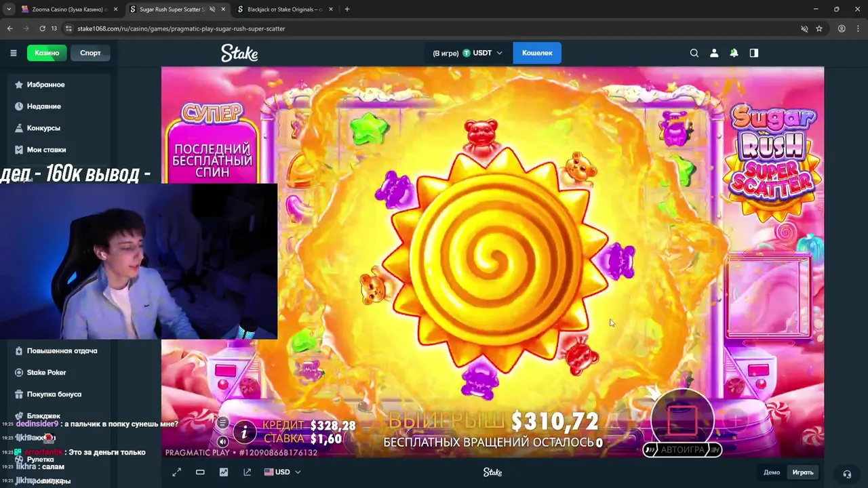
Task: Switch to Blackjack Stake Originals tab
Action: [285, 9]
